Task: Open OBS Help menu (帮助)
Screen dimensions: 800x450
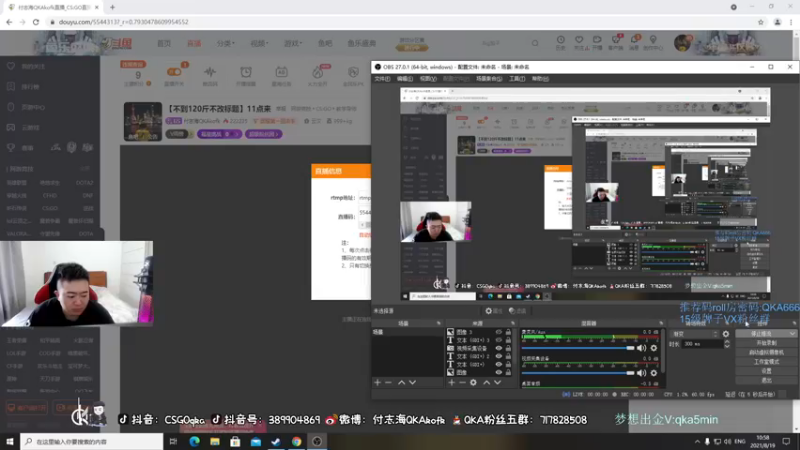Action: point(540,79)
